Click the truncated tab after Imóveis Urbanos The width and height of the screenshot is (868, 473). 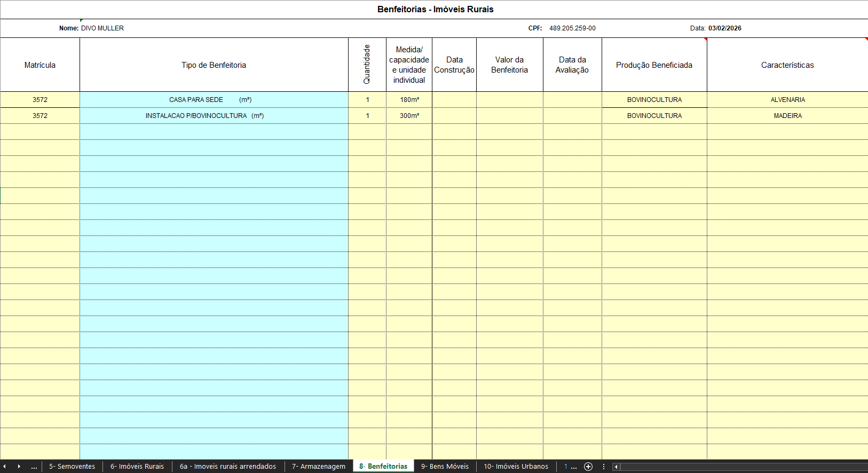[570, 467]
